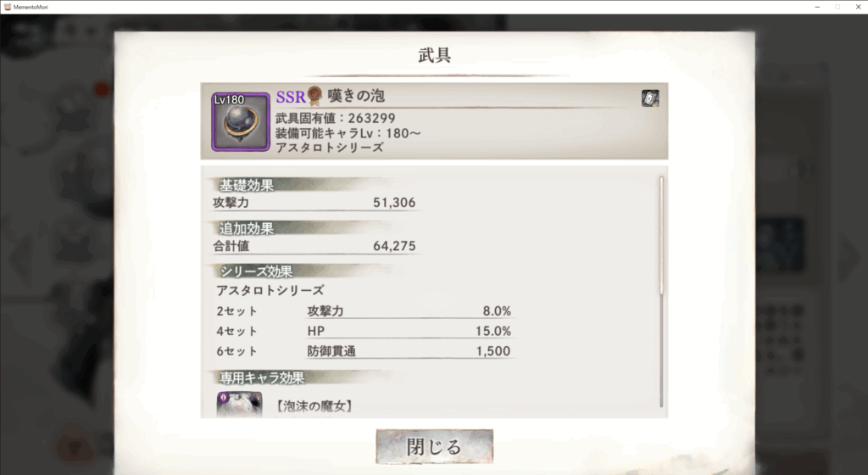Click the blurred right arrow behind the dialog
Image resolution: width=868 pixels, height=475 pixels.
tap(848, 258)
